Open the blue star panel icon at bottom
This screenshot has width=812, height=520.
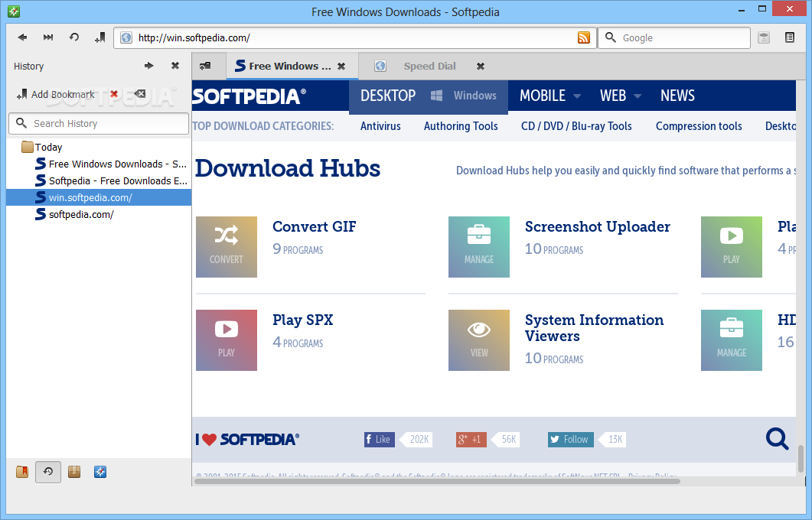pos(100,472)
